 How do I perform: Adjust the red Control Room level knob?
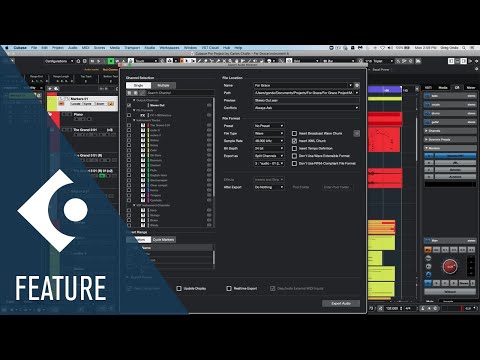point(450,266)
